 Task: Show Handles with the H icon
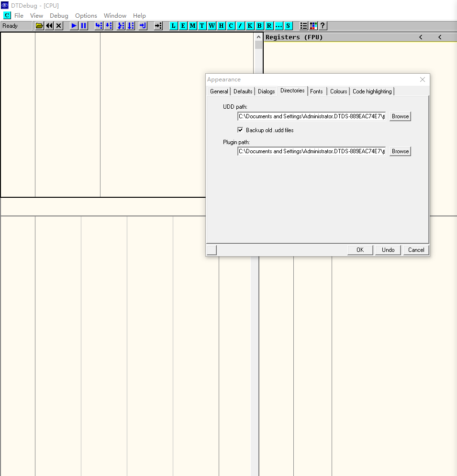point(221,26)
